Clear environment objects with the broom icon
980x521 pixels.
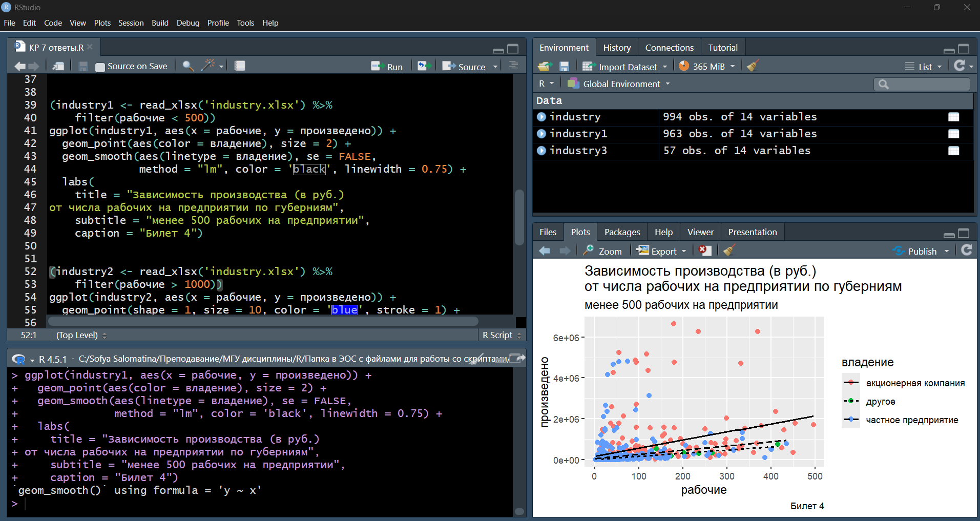click(753, 66)
